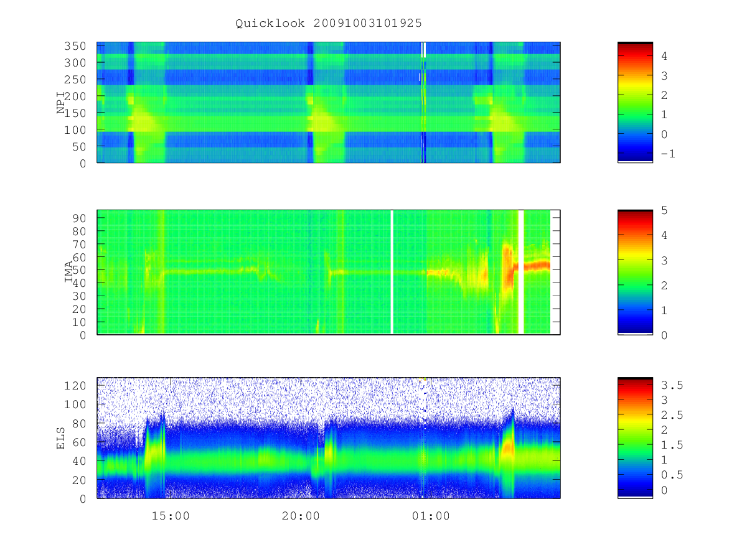The height and width of the screenshot is (560, 747).
Task: Click the ELS axis label
Action: click(61, 438)
